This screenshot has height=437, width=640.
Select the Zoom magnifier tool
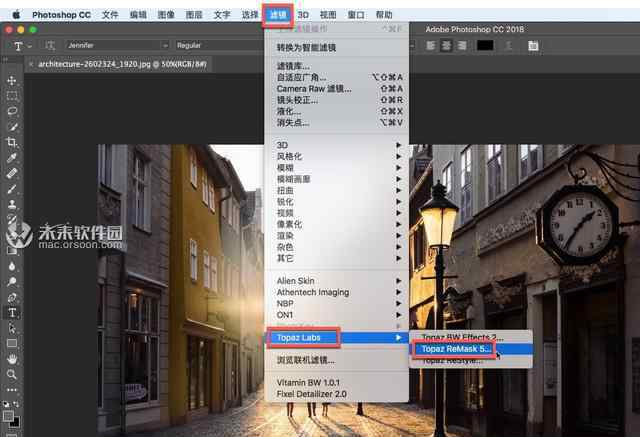point(12,374)
